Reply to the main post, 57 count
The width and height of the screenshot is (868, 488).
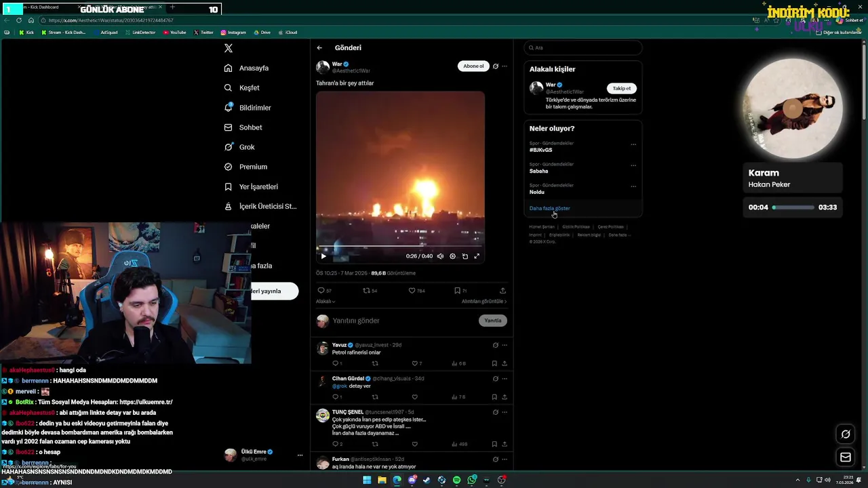pyautogui.click(x=324, y=291)
